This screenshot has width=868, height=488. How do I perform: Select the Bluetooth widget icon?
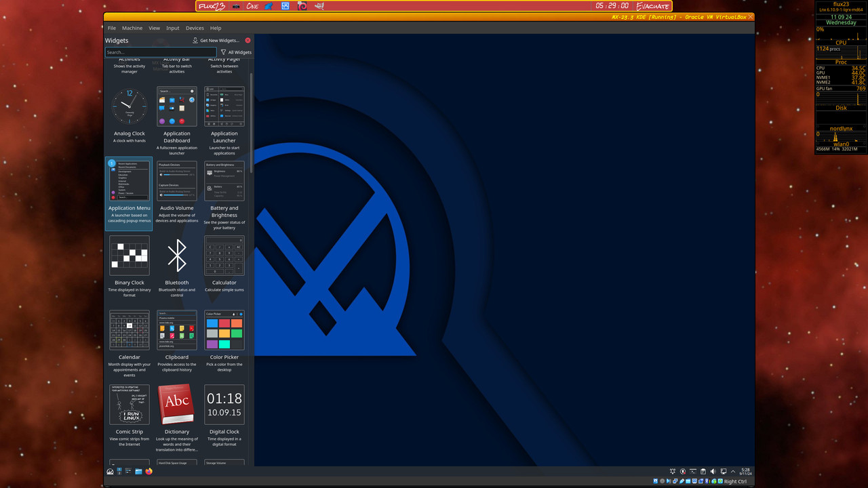177,256
